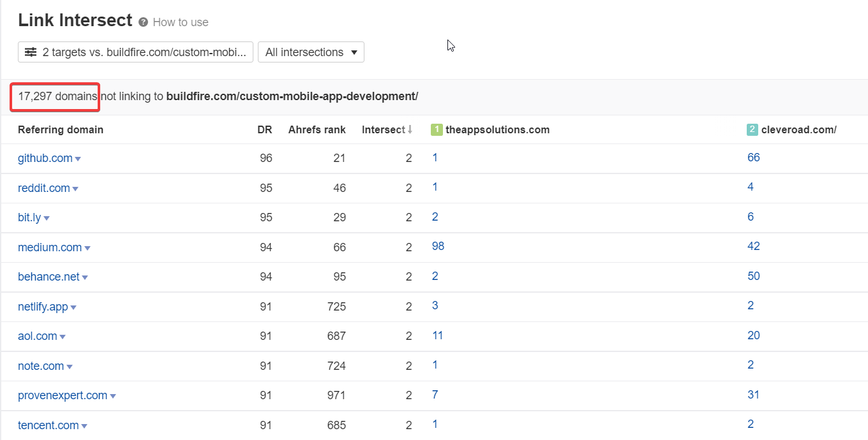This screenshot has width=868, height=440.
Task: Open the provenexpert.com referring domain link
Action: pos(63,395)
